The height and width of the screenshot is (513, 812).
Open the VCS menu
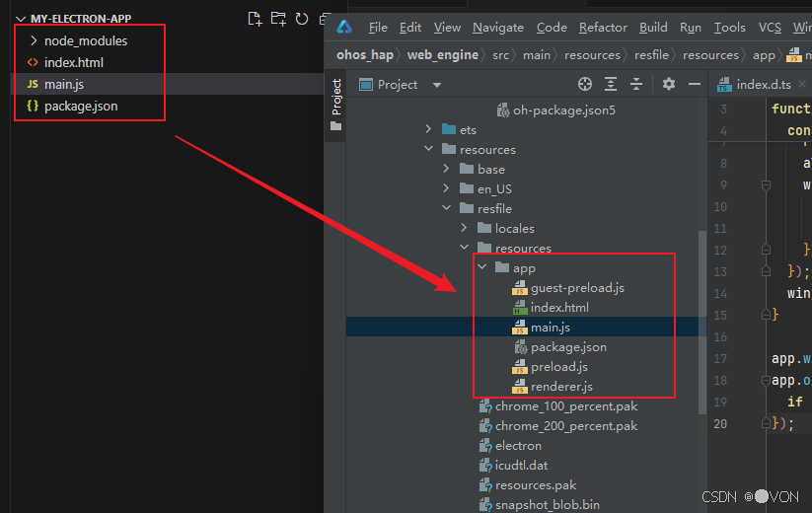tap(770, 28)
